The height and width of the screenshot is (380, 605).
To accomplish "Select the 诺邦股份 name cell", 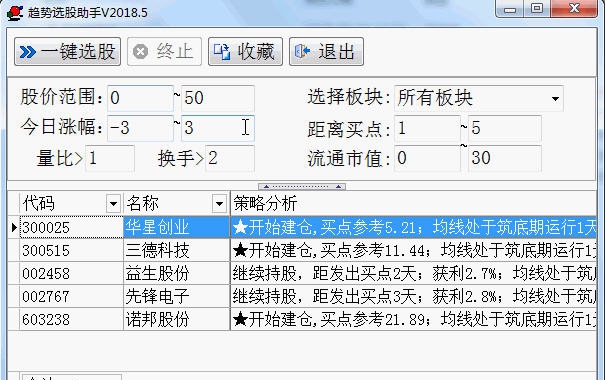I will (x=177, y=319).
